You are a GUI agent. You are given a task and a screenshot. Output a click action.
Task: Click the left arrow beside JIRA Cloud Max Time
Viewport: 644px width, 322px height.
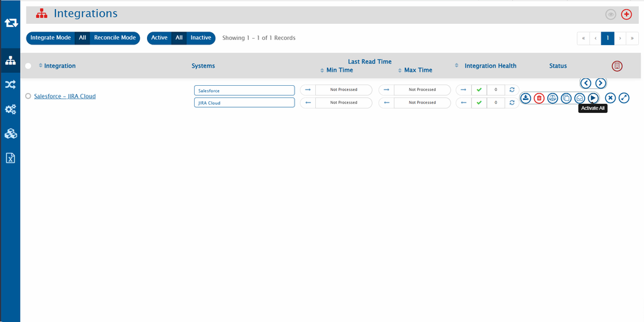coord(386,103)
